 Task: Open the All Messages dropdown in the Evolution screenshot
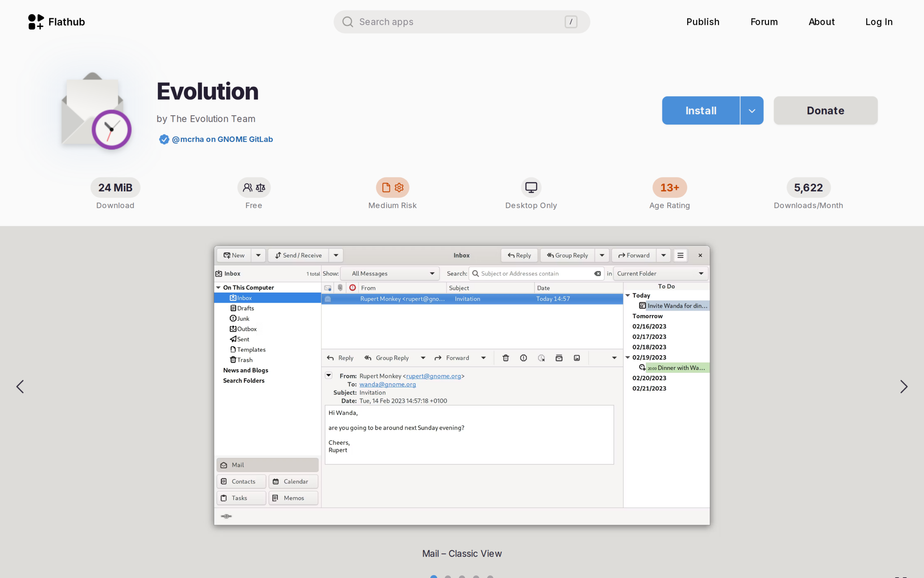[x=390, y=273]
